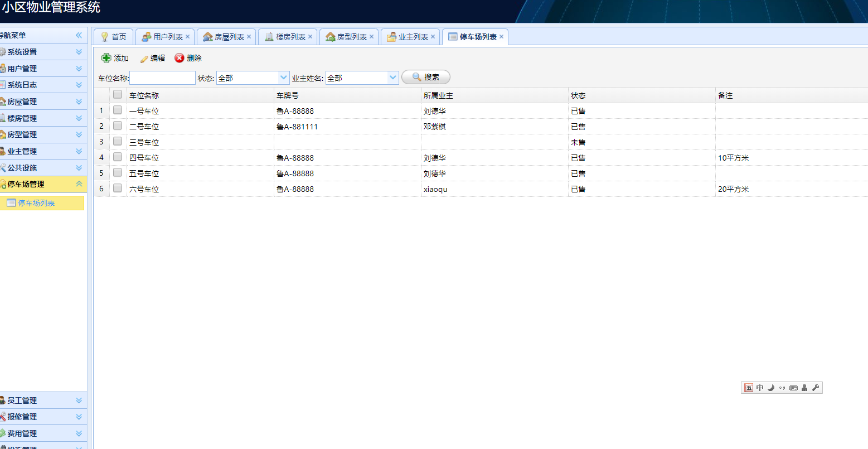Image resolution: width=868 pixels, height=449 pixels.
Task: Click the light bulb icon on the 首页 tab
Action: click(104, 37)
